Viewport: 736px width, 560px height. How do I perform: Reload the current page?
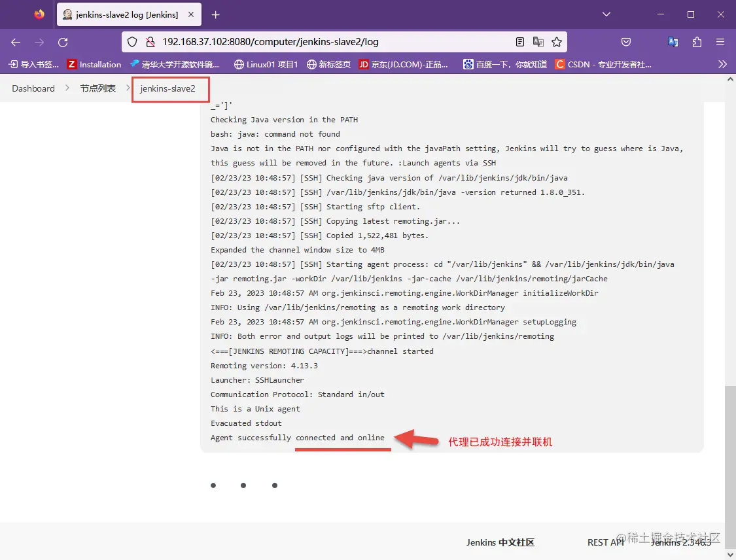63,43
